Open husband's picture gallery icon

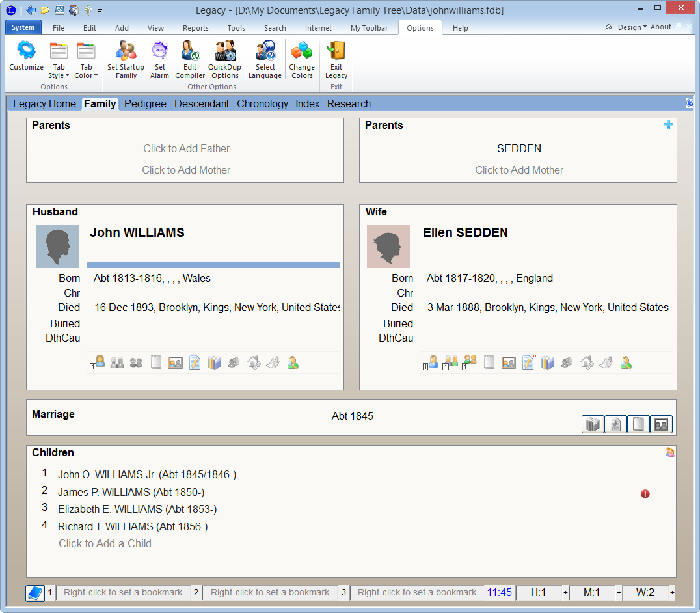176,362
